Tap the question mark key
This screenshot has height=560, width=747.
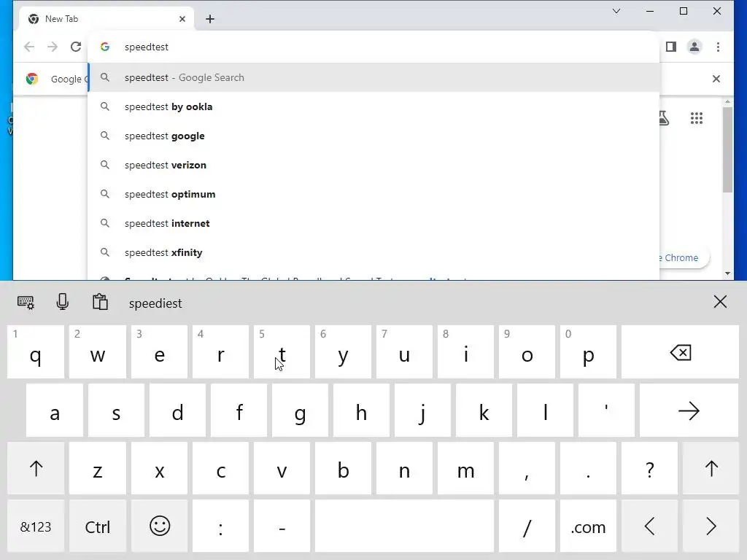650,469
